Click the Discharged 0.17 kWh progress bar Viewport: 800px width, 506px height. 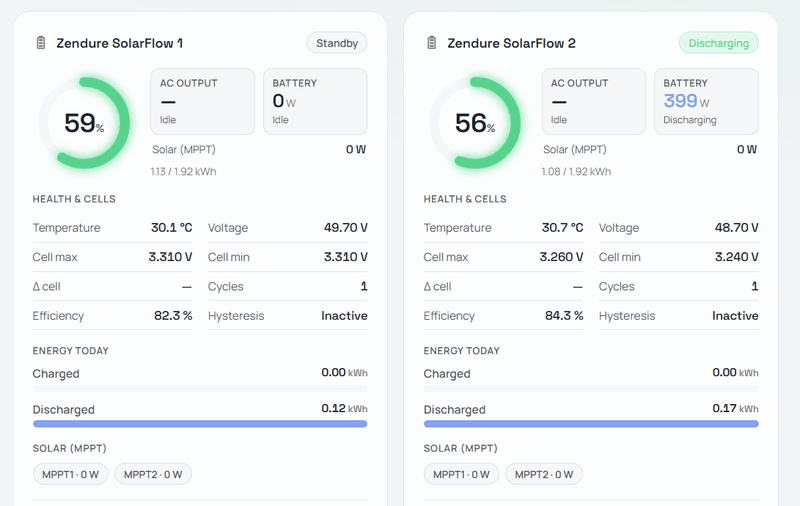[x=591, y=424]
